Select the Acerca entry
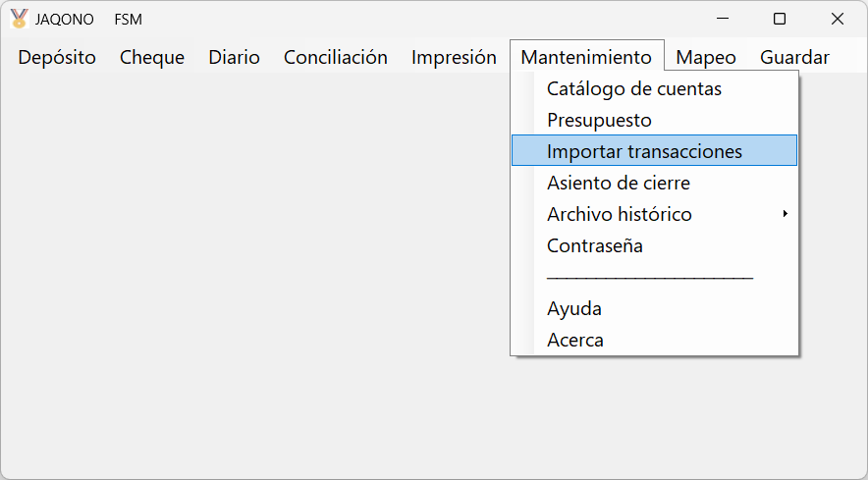The height and width of the screenshot is (480, 868). (575, 341)
